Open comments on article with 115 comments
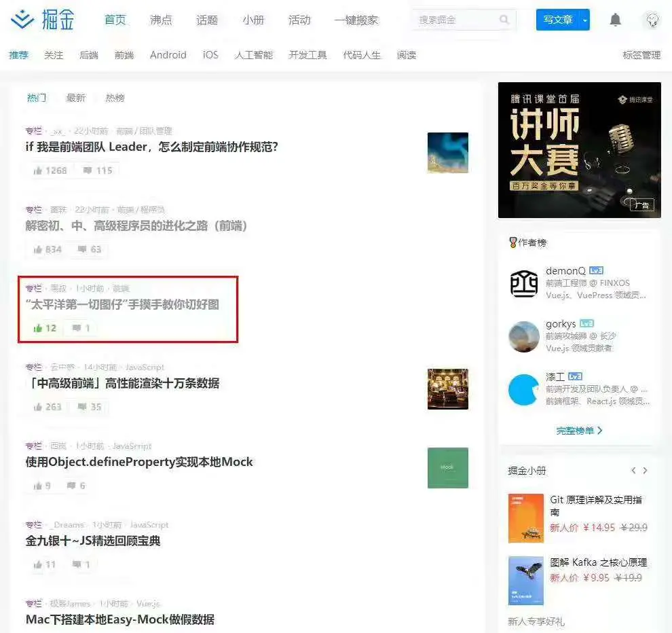 pyautogui.click(x=97, y=170)
